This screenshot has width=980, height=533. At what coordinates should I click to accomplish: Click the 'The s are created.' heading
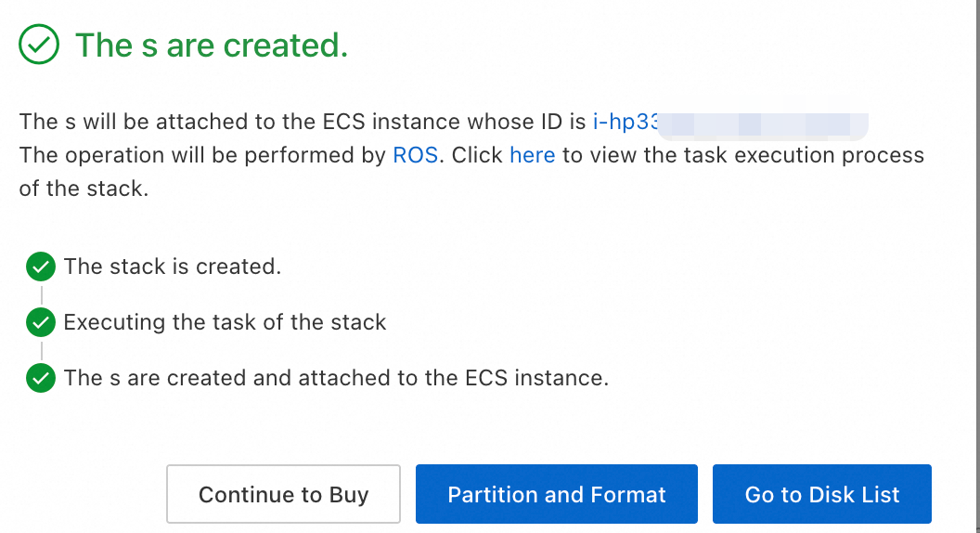pyautogui.click(x=212, y=45)
